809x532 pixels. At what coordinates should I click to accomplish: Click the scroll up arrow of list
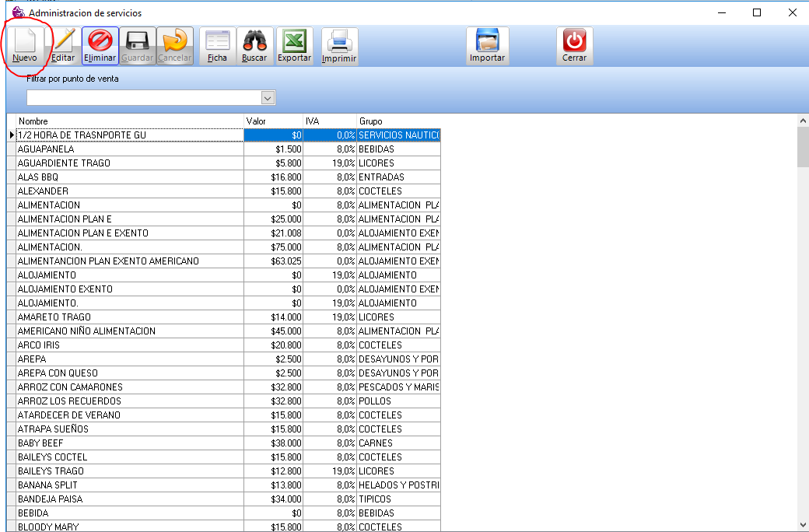pos(802,121)
